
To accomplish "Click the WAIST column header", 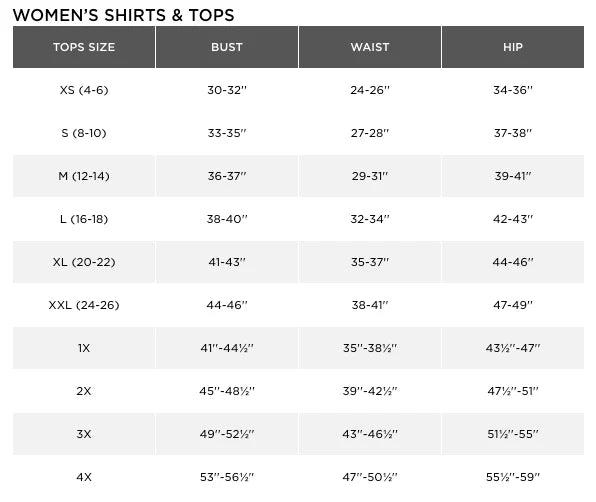I will coord(370,47).
